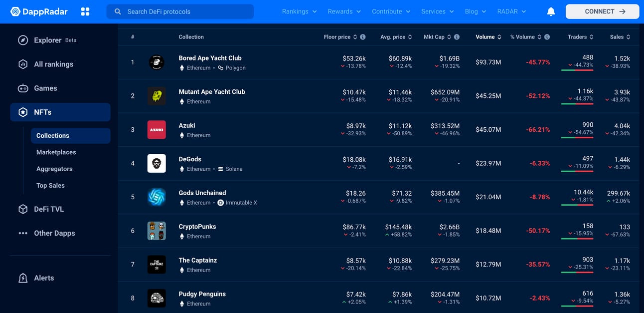Click the search magnifier icon
Viewport: 644px width, 313px height.
click(x=118, y=11)
